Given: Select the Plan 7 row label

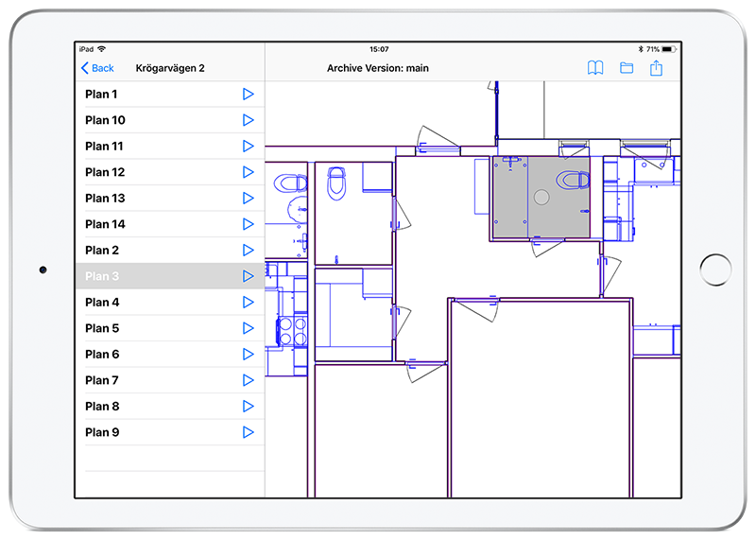Looking at the screenshot, I should (x=102, y=381).
